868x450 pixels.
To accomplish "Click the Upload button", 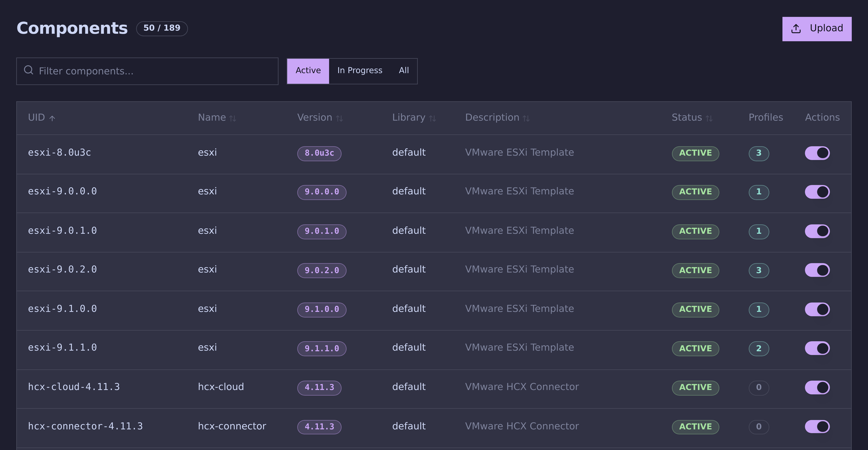I will click(x=817, y=29).
